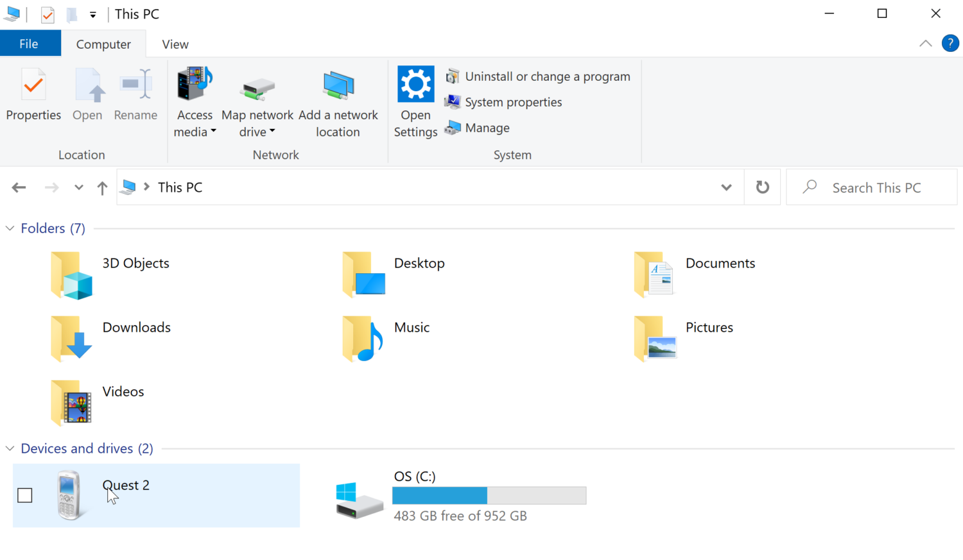Open Settings via the gear icon
Screen dimensions: 963x560
click(415, 85)
